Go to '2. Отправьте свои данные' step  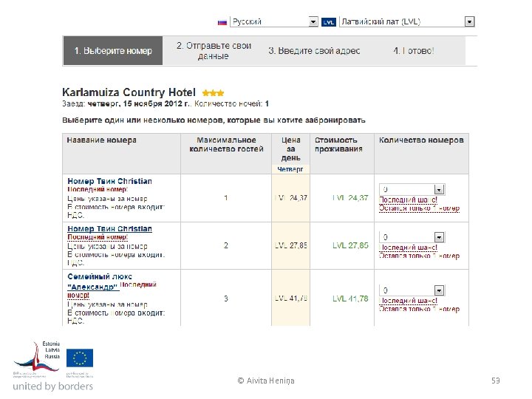click(x=214, y=51)
